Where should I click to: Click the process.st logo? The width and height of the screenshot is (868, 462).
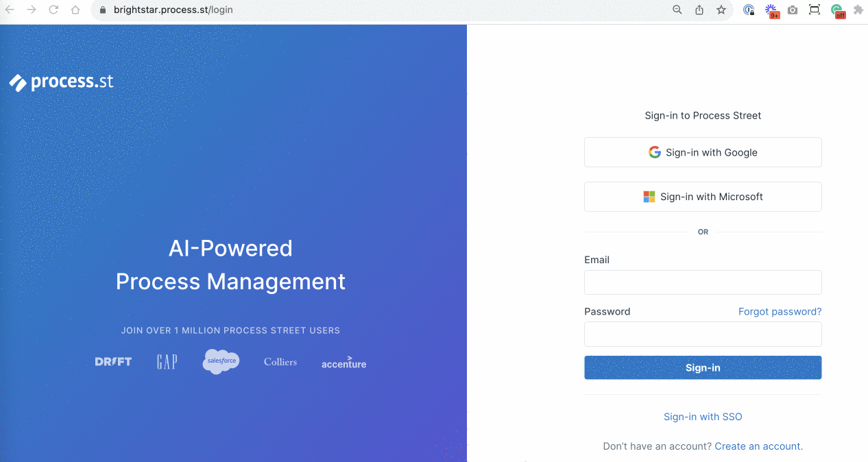click(x=61, y=82)
